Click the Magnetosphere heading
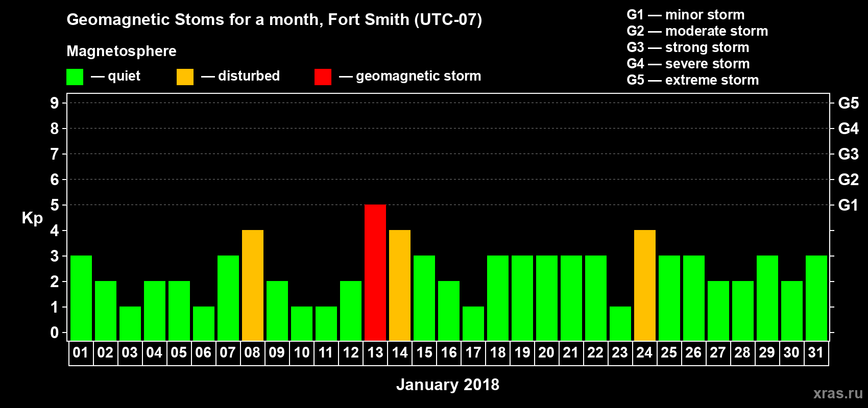The height and width of the screenshot is (408, 868). click(x=122, y=51)
